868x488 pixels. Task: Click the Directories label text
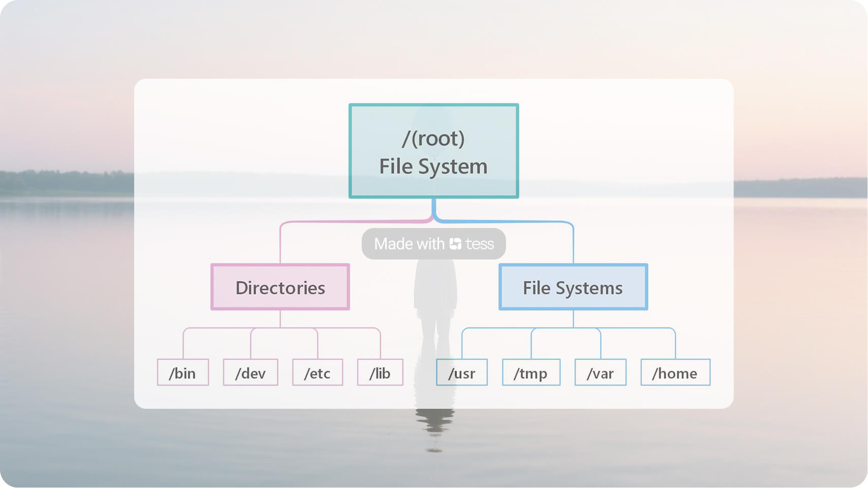click(280, 288)
